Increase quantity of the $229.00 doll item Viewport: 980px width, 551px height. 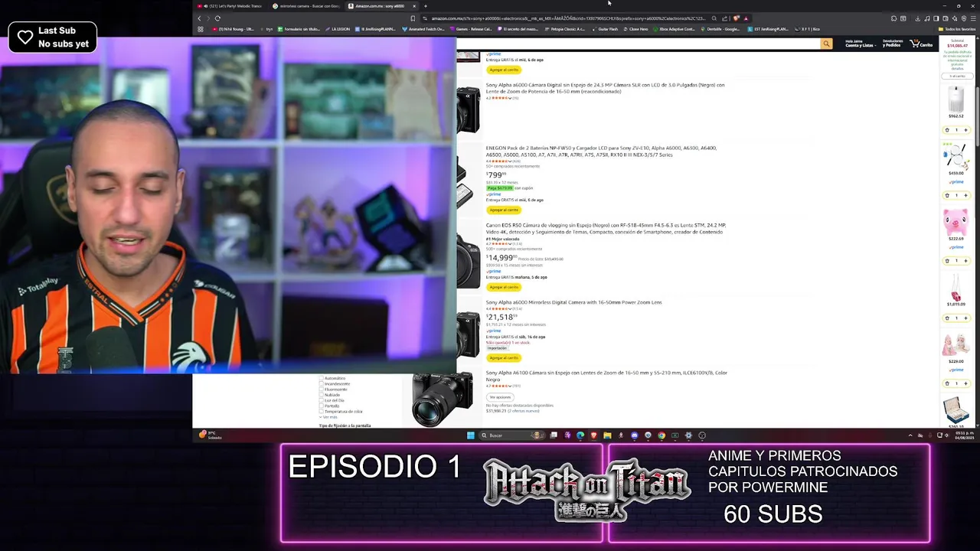(x=965, y=383)
